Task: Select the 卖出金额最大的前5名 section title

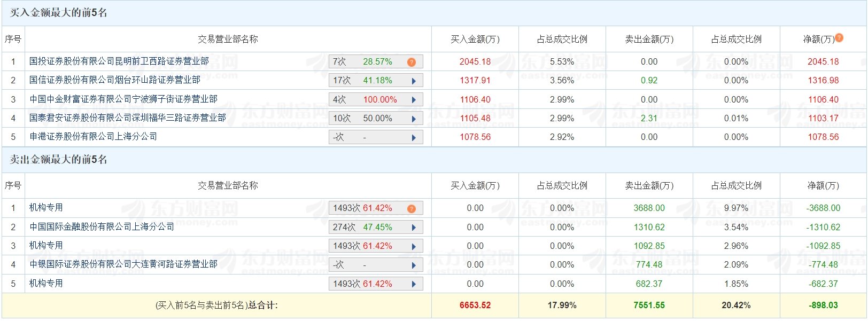Action: 59,160
